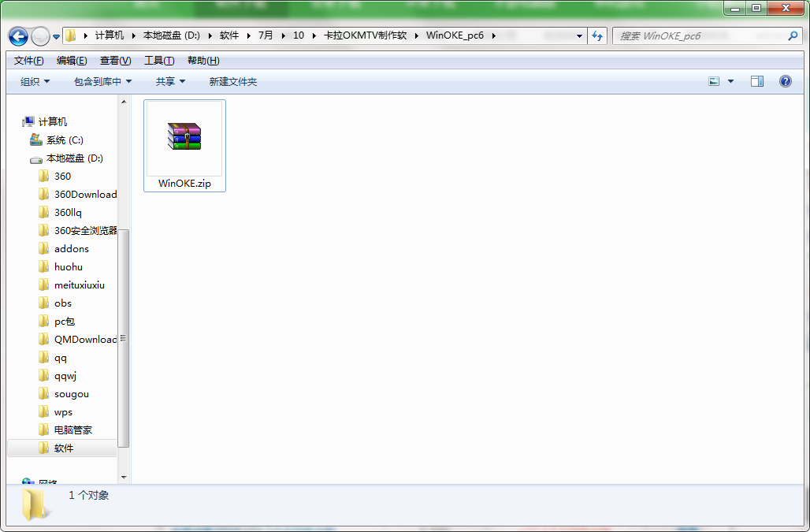
Task: Click the change view icon
Action: (x=714, y=81)
